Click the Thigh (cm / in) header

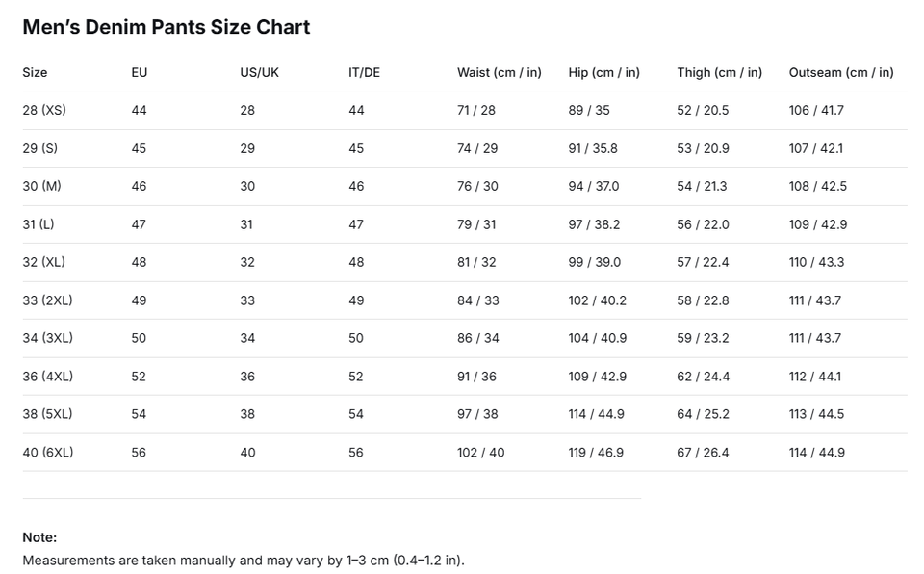(x=719, y=72)
